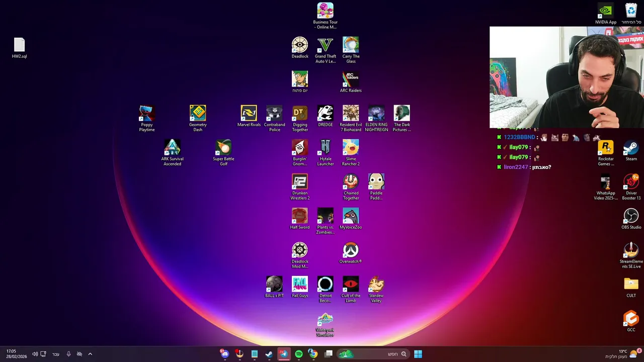Open Stardew Valley desktop shortcut
This screenshot has height=362, width=644.
coord(376,289)
